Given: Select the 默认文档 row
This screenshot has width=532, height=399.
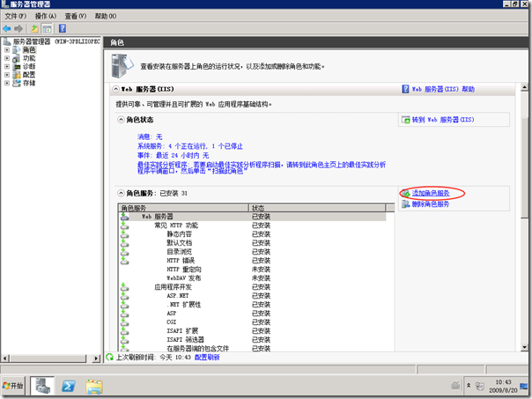Looking at the screenshot, I should coord(252,242).
